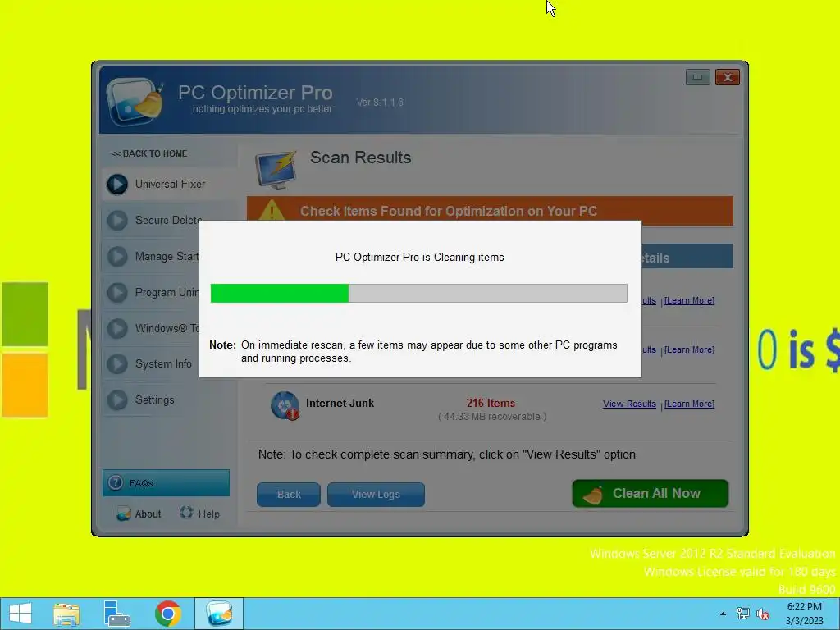Click the 'Ver 8.1.1.6' version text

(380, 103)
